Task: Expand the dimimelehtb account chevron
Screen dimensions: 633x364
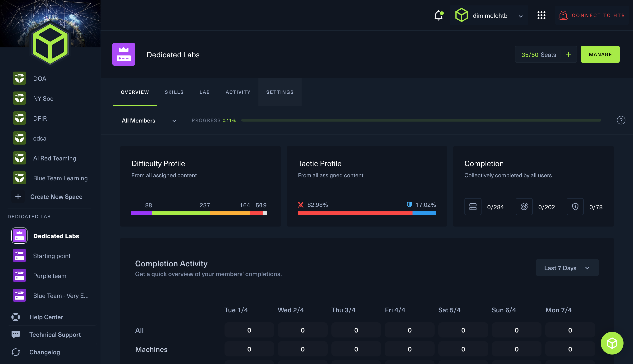Action: (520, 16)
